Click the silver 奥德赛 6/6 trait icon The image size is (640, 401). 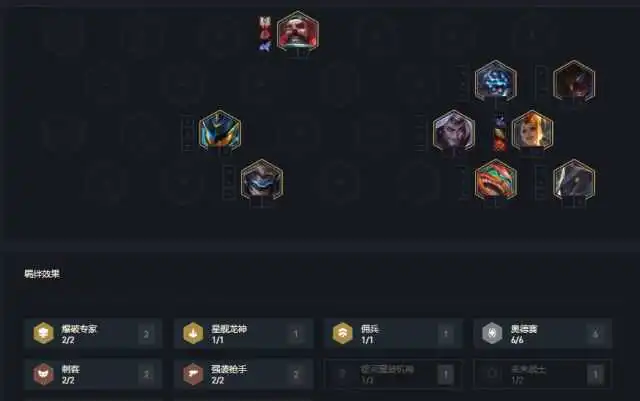(x=492, y=333)
